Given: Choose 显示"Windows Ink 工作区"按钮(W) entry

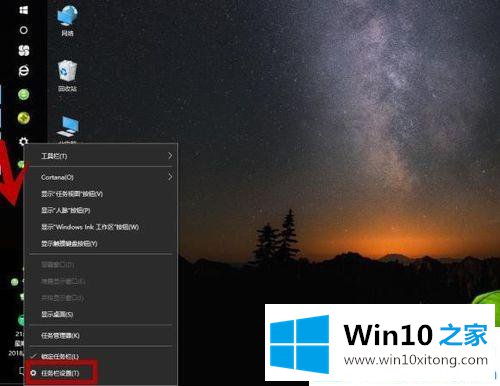Looking at the screenshot, I should [102, 227].
